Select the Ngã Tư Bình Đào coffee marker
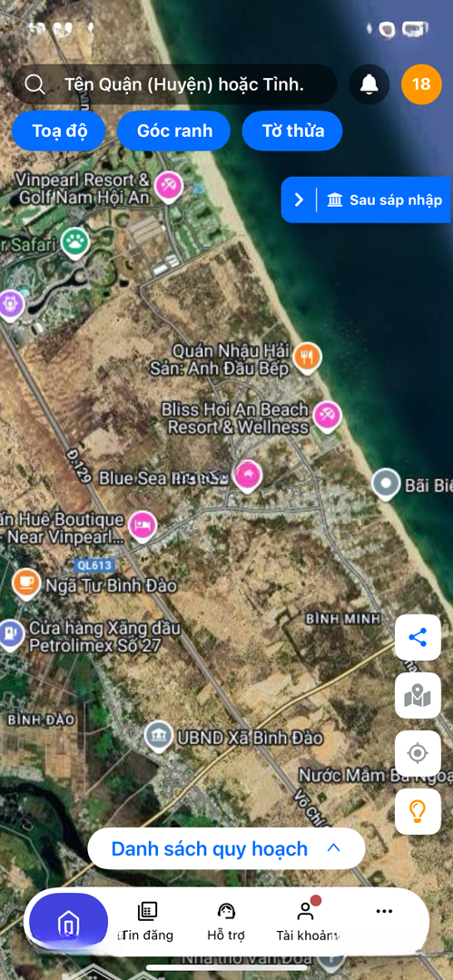Screen dimensions: 453x980 [26, 583]
